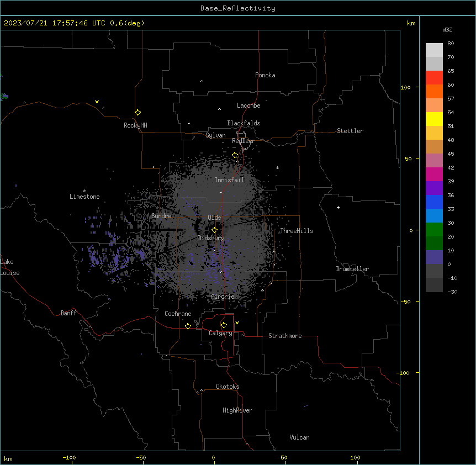Pick the bright green swatch between 30 and 20
Viewport: 476px width, 465px height.
[434, 230]
